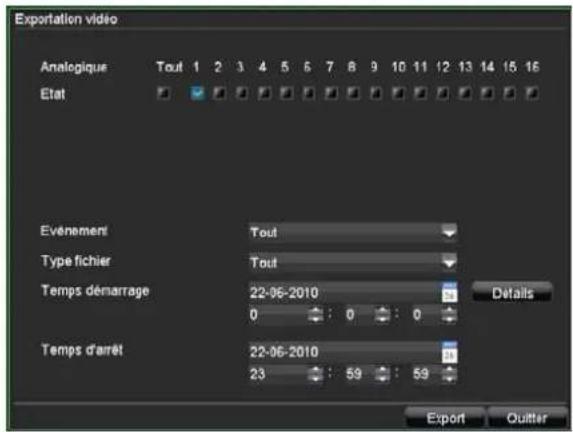Click the Quitter button
Image resolution: width=573 pixels, height=432 pixels.
tap(527, 418)
